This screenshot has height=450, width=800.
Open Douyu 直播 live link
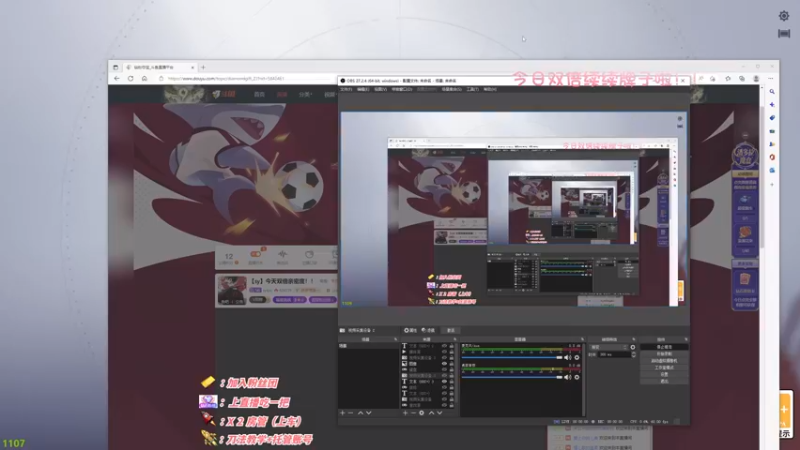[282, 94]
